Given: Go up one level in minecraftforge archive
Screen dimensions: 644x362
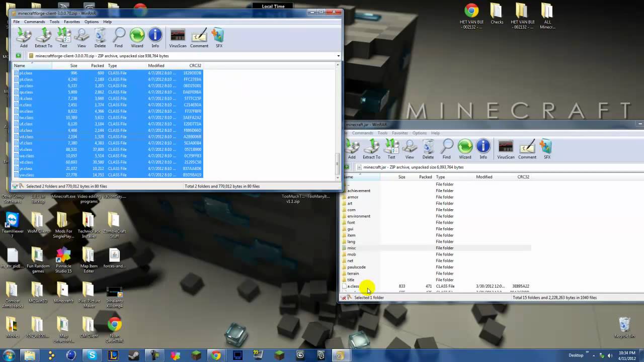Looking at the screenshot, I should [19, 56].
